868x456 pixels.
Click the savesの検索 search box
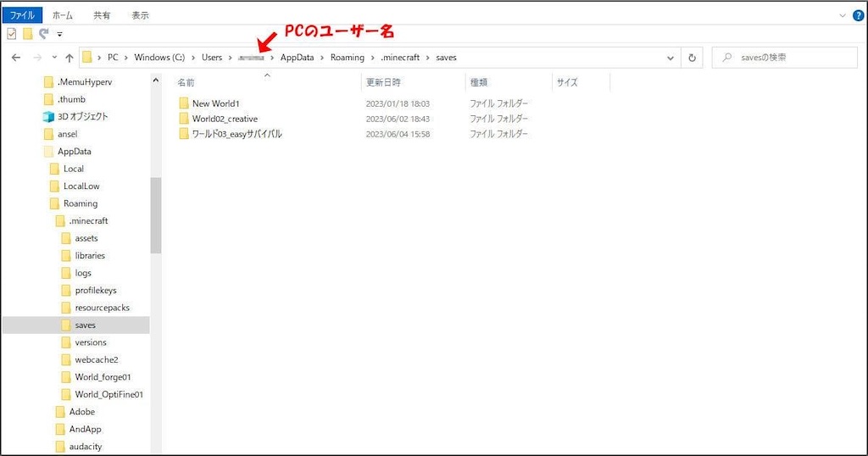(784, 57)
